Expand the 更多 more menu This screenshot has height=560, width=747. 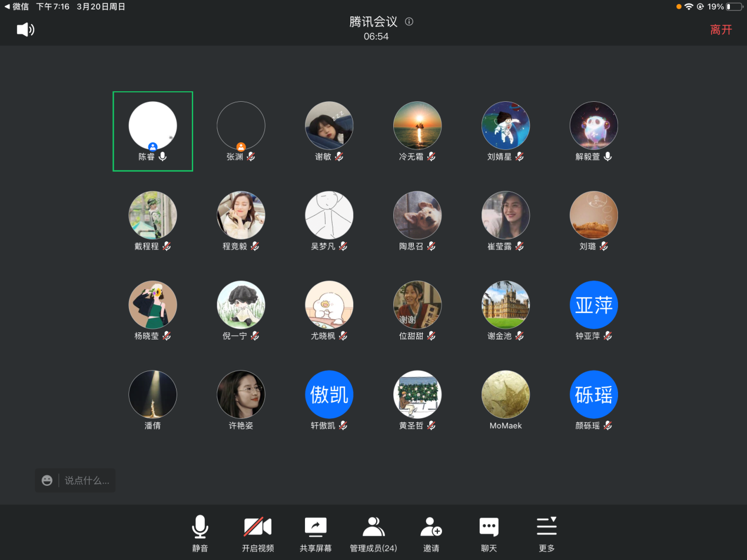[x=546, y=527]
